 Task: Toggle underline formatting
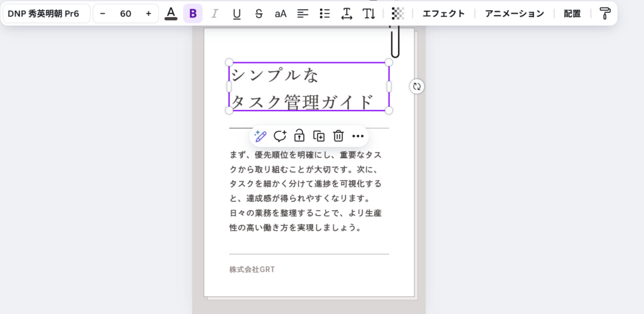coord(236,13)
